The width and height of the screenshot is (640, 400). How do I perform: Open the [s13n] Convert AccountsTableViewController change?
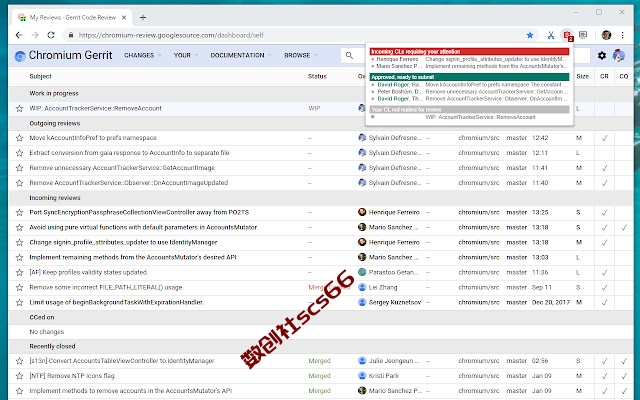[122, 361]
